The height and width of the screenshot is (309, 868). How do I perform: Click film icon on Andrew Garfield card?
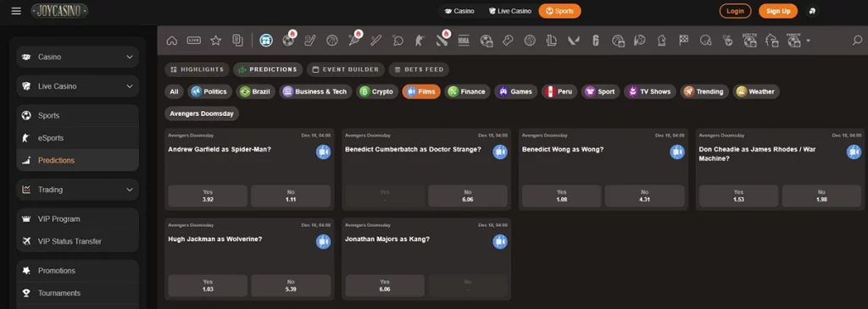point(323,152)
